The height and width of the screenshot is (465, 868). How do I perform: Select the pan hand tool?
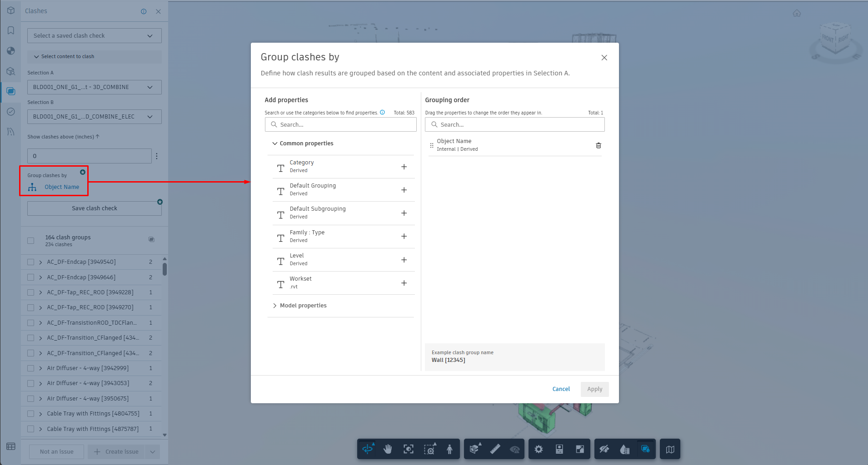pyautogui.click(x=388, y=449)
